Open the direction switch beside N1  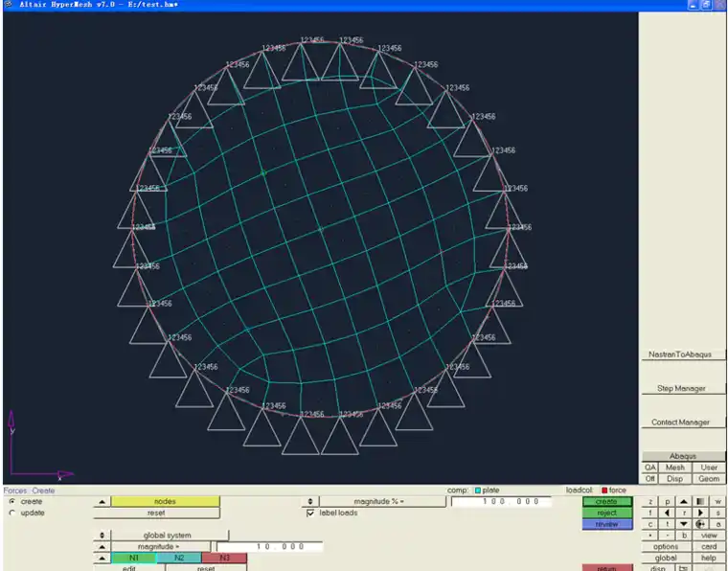102,558
